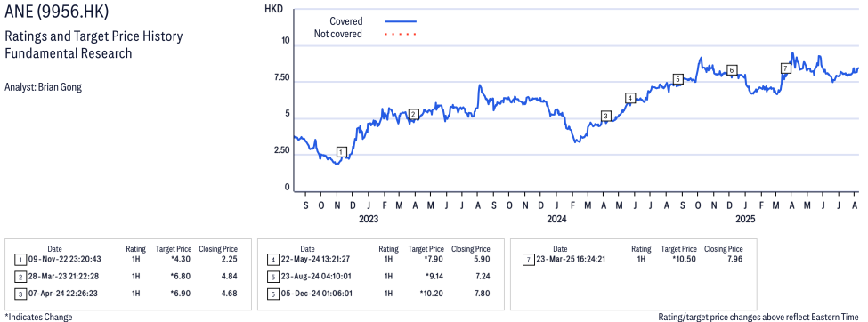The height and width of the screenshot is (322, 868).
Task: Click chart marker 6 near December 2024
Action: pyautogui.click(x=731, y=70)
